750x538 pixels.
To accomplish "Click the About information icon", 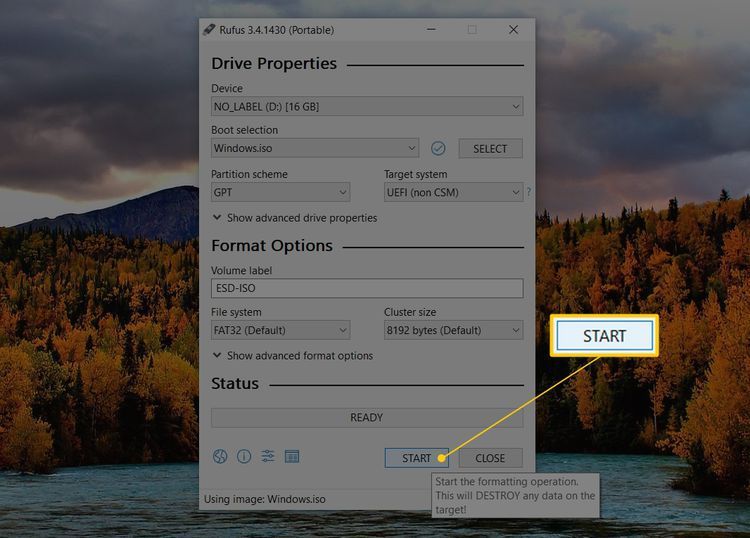I will click(244, 457).
